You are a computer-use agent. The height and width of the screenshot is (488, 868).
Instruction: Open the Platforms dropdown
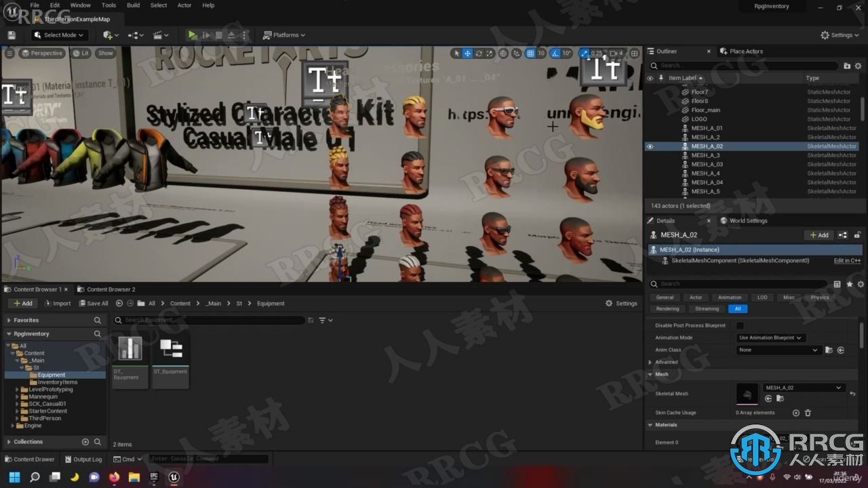pyautogui.click(x=283, y=35)
